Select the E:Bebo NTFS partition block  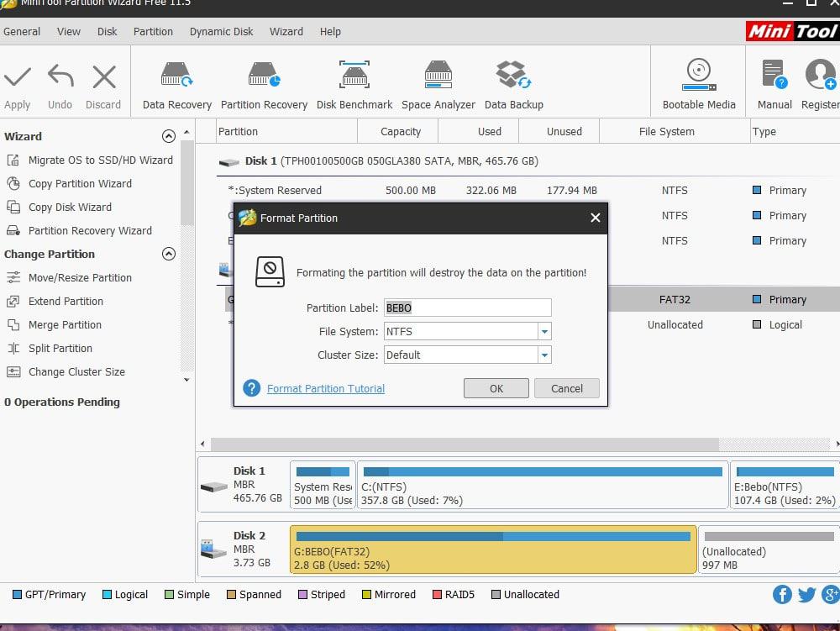point(785,485)
